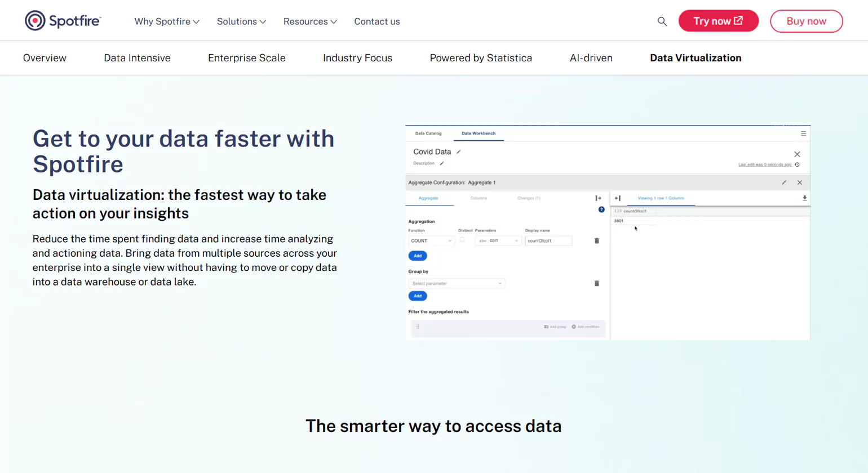868x473 pixels.
Task: Open the col1 Parameters dropdown
Action: click(498, 240)
